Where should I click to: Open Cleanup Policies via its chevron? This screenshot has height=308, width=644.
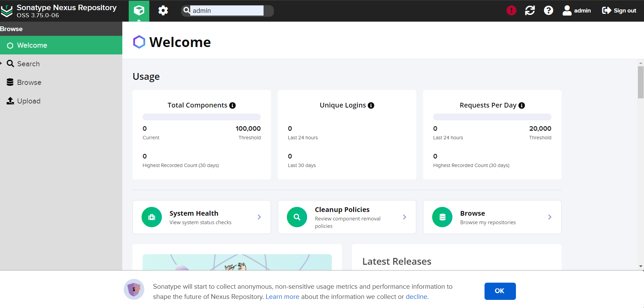404,217
